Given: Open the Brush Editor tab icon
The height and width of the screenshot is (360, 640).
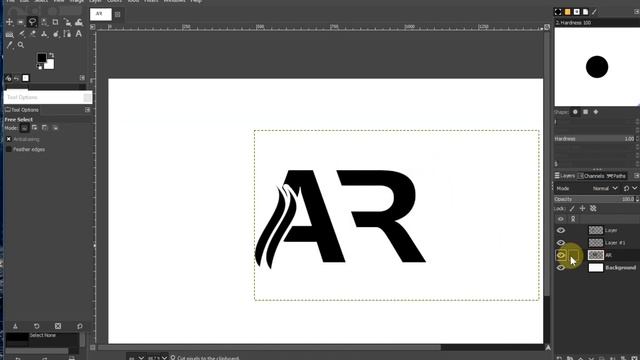Looking at the screenshot, I should [594, 12].
